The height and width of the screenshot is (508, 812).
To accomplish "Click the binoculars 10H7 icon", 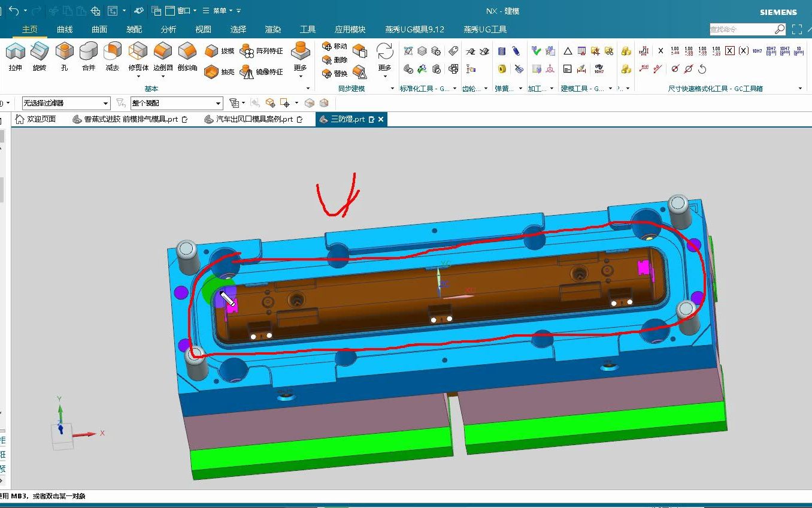I will (x=599, y=69).
